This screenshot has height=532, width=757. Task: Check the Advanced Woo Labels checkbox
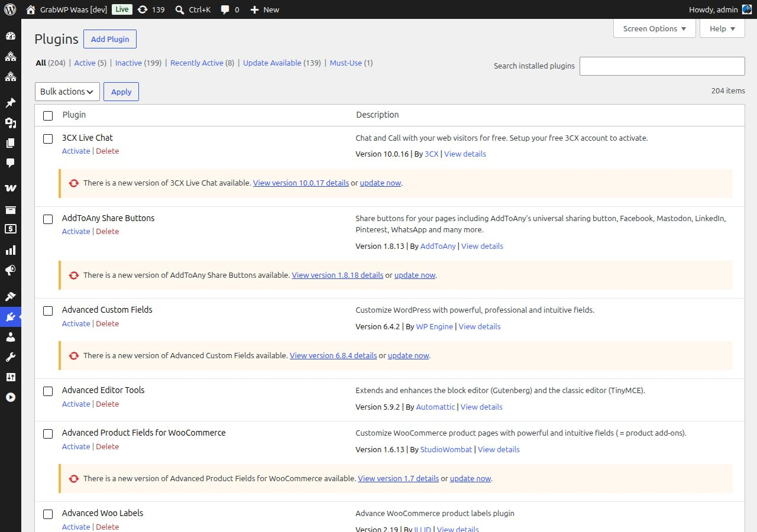(x=48, y=514)
